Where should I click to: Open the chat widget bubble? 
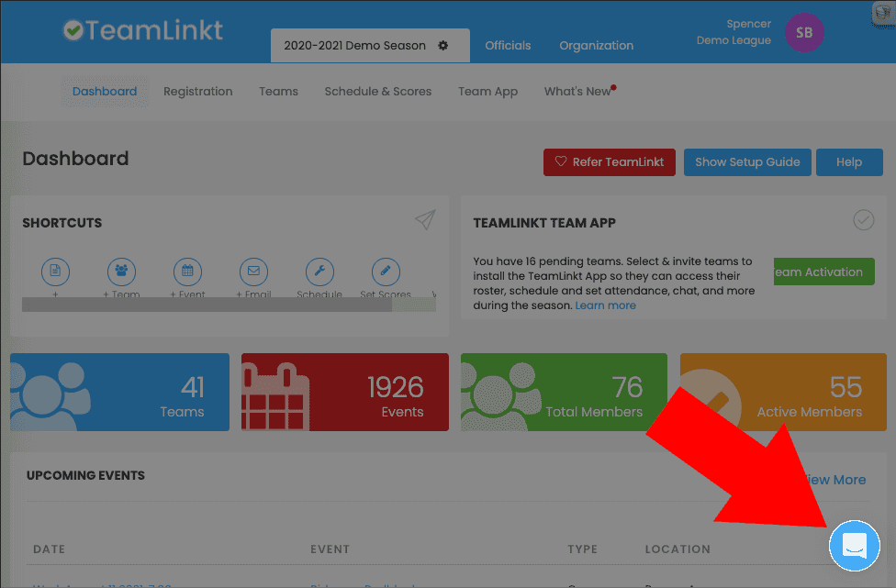click(x=854, y=545)
